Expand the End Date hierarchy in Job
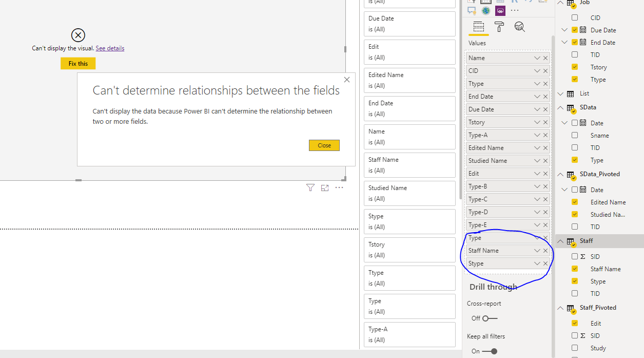 [x=565, y=42]
